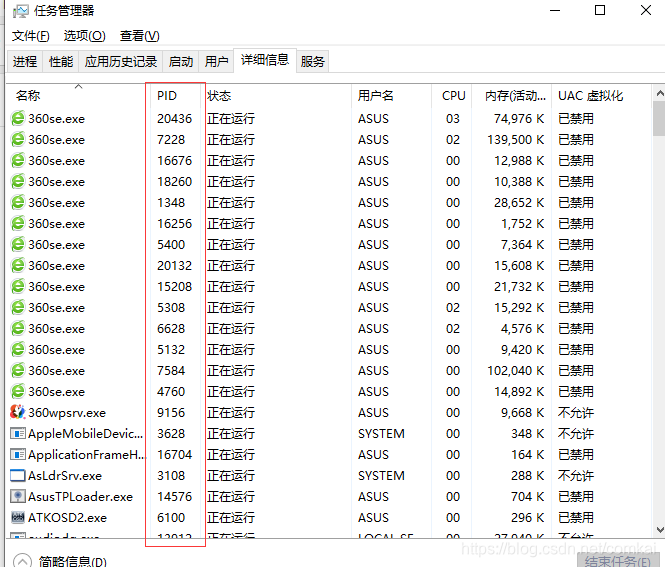Switch to the 应用历史记录 tab

pyautogui.click(x=121, y=62)
